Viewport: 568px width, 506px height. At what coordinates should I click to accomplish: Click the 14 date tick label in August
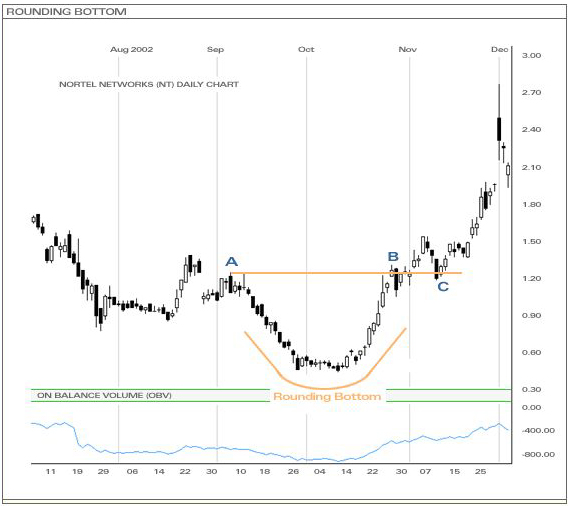159,471
